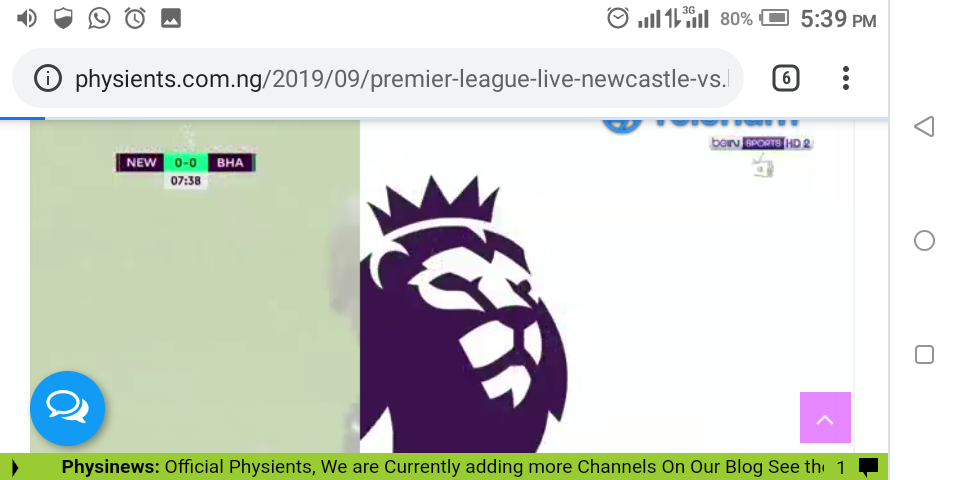Open the comment icon in bottom bar

(868, 468)
